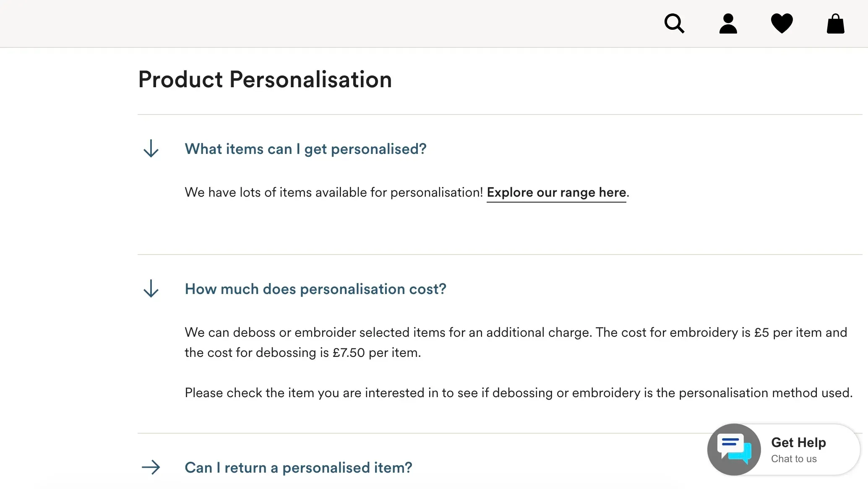
Task: Click the 'Explore our range here' link
Action: tap(556, 192)
